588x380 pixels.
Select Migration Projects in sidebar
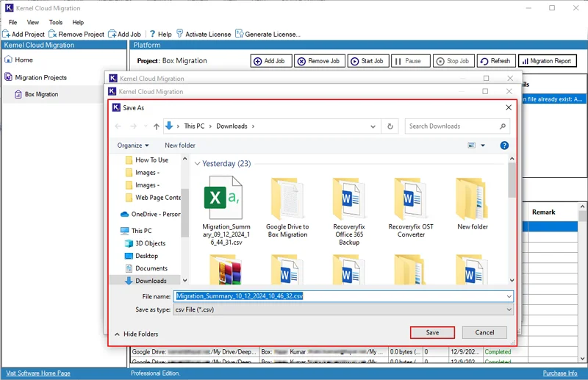(35, 77)
